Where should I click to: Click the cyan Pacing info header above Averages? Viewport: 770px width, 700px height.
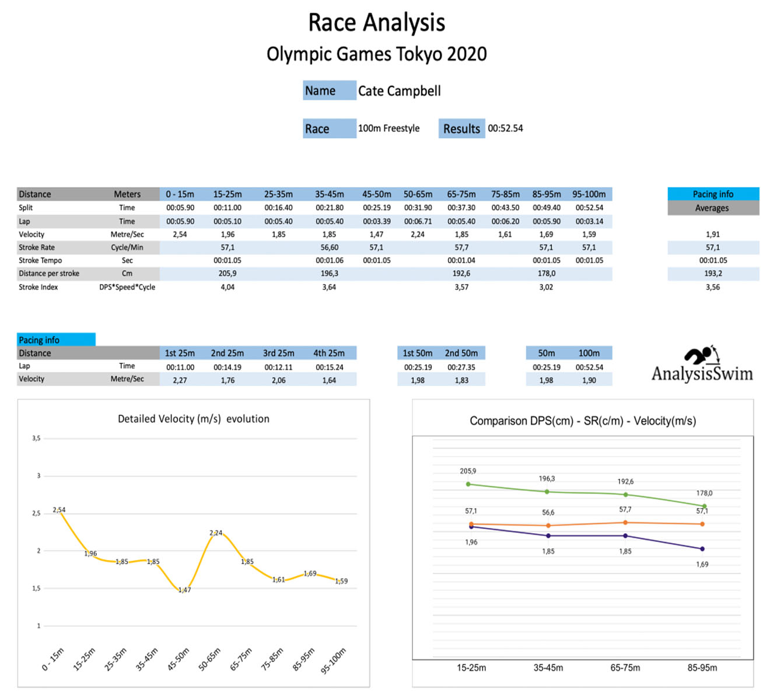click(x=713, y=194)
